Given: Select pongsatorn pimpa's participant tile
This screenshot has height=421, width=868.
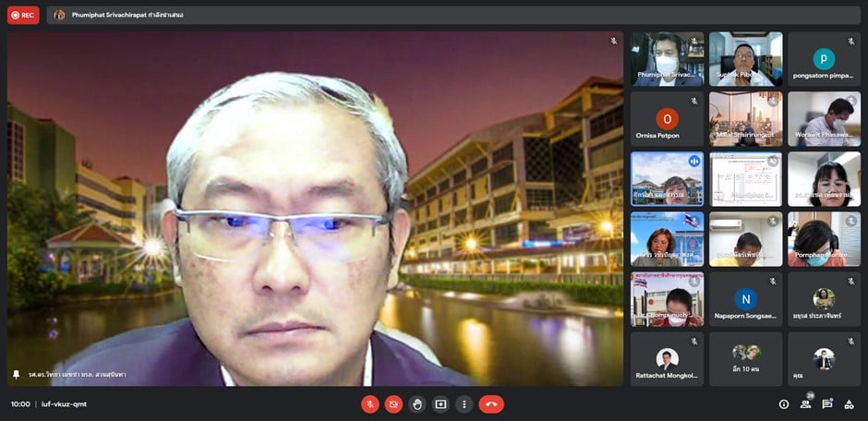Looking at the screenshot, I should [x=824, y=59].
